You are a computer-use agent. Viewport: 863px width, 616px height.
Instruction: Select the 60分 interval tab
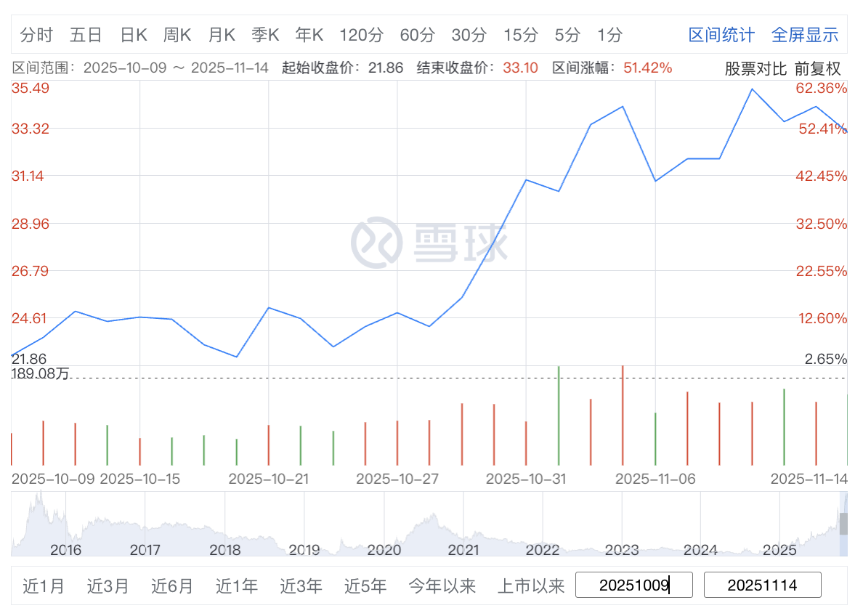(417, 35)
